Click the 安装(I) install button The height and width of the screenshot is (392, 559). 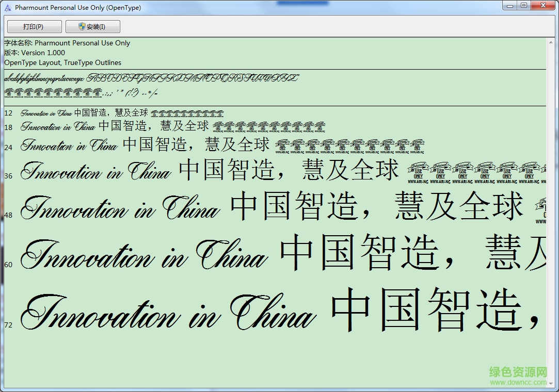coord(93,27)
